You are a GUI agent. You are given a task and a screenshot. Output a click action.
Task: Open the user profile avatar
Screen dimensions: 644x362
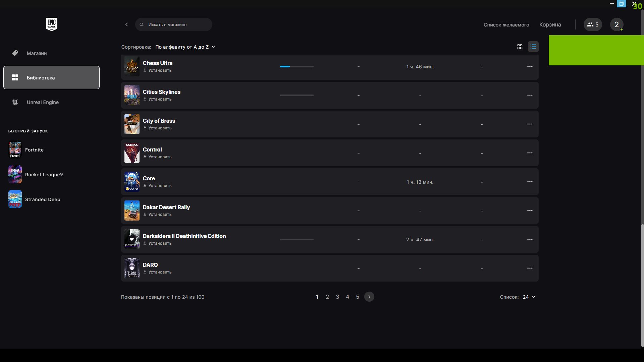pyautogui.click(x=616, y=24)
